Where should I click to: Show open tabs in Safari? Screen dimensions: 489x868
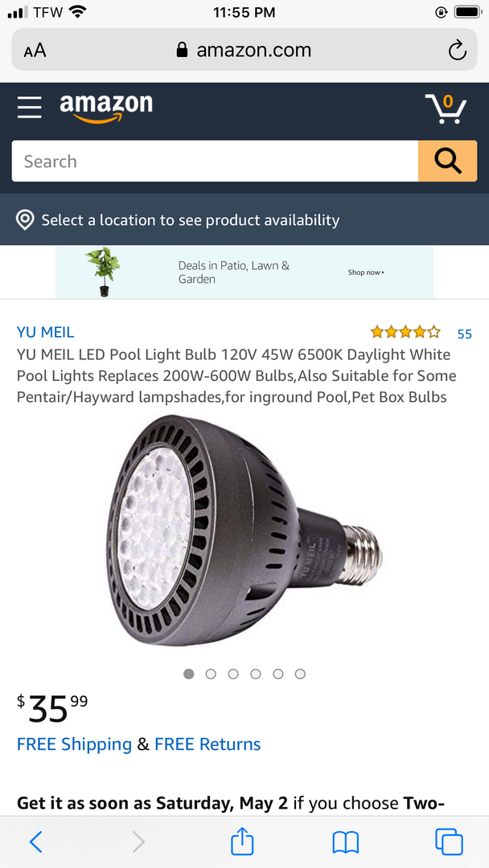pos(449,842)
